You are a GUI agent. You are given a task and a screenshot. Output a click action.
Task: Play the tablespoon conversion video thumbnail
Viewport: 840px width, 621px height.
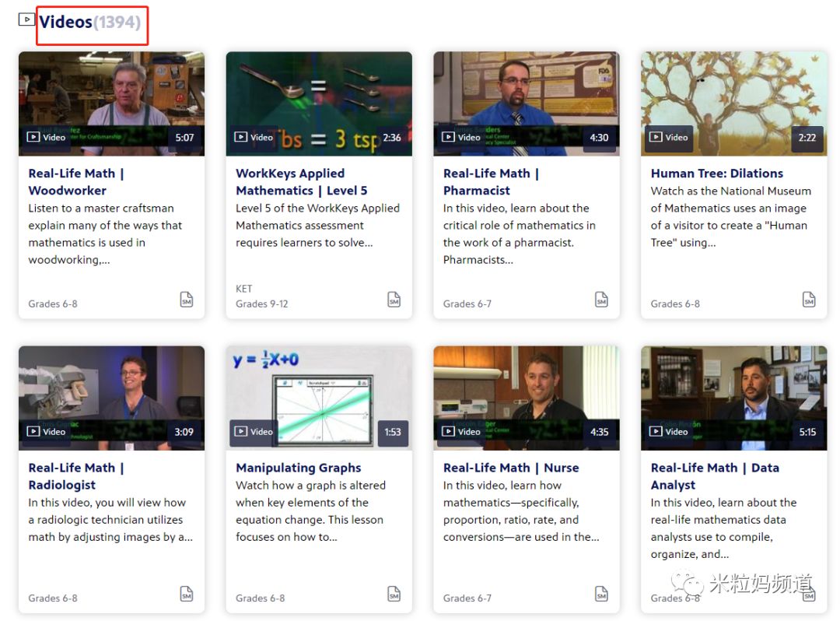[320, 103]
